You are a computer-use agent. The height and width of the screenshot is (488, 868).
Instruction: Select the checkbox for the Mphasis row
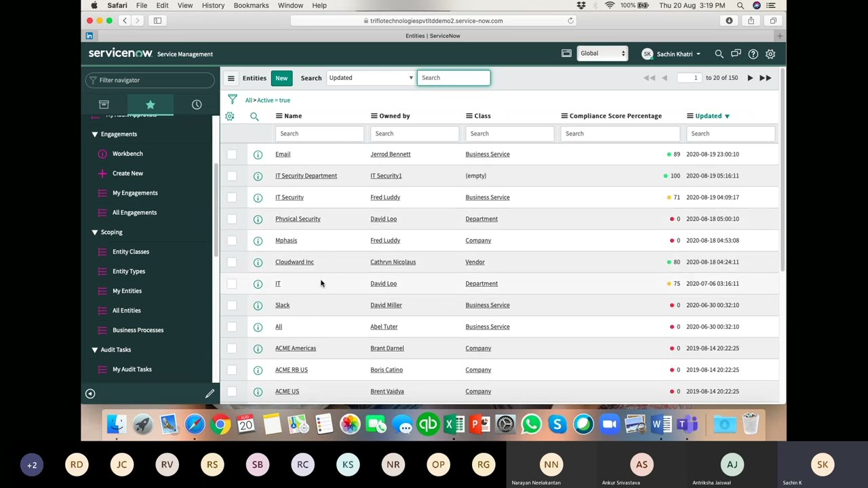[232, 241]
